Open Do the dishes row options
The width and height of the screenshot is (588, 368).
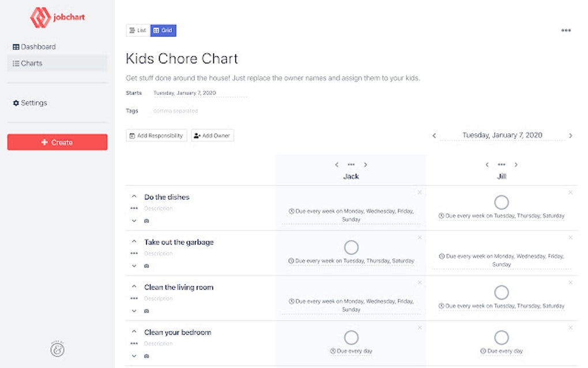[134, 208]
